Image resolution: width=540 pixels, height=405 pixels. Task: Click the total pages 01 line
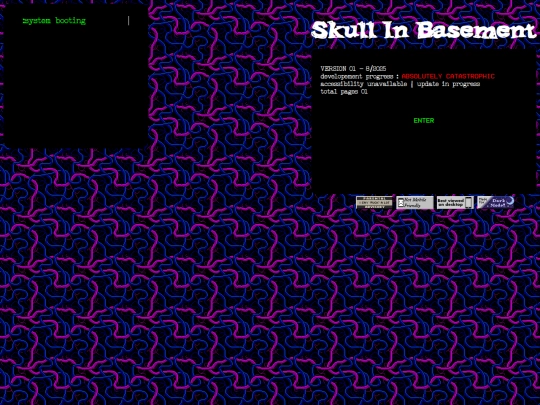point(344,92)
